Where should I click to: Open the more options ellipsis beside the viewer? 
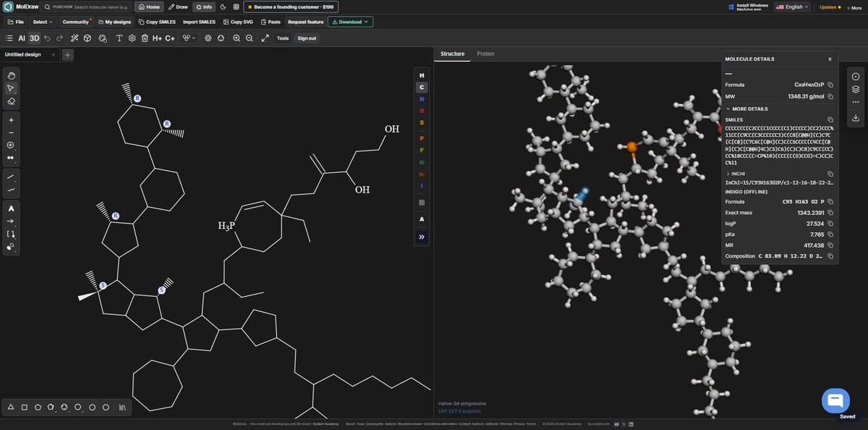click(856, 102)
